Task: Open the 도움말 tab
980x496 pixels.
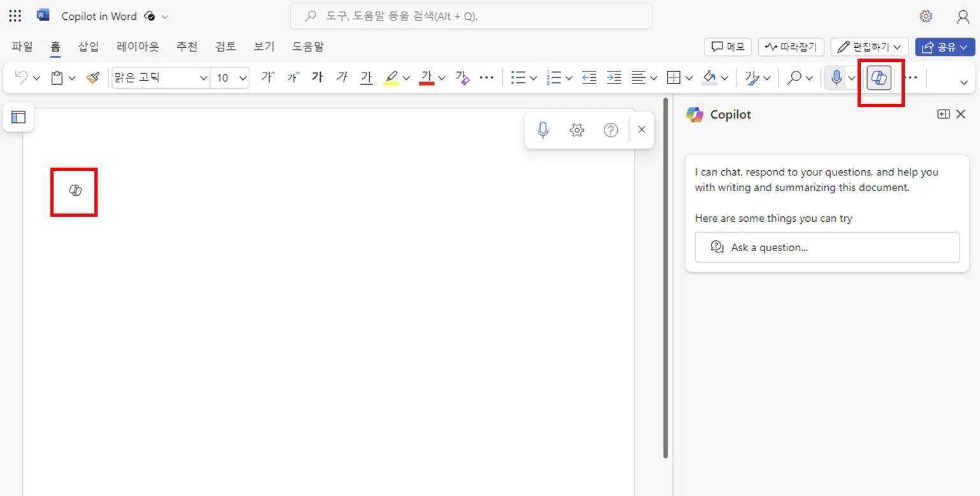Action: click(308, 47)
